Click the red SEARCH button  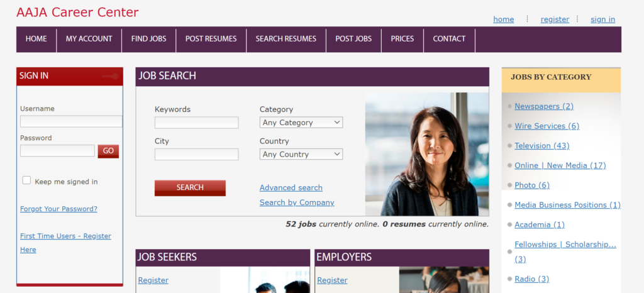190,187
